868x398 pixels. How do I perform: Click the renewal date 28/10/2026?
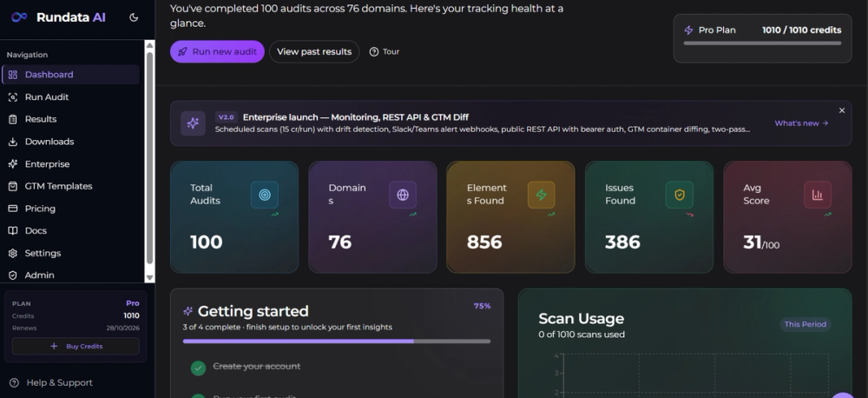coord(123,328)
